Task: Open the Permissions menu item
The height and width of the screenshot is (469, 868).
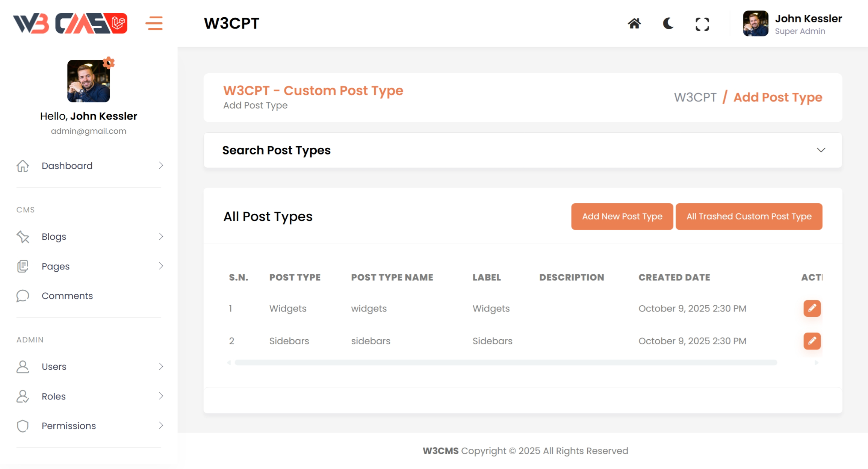Action: tap(68, 426)
